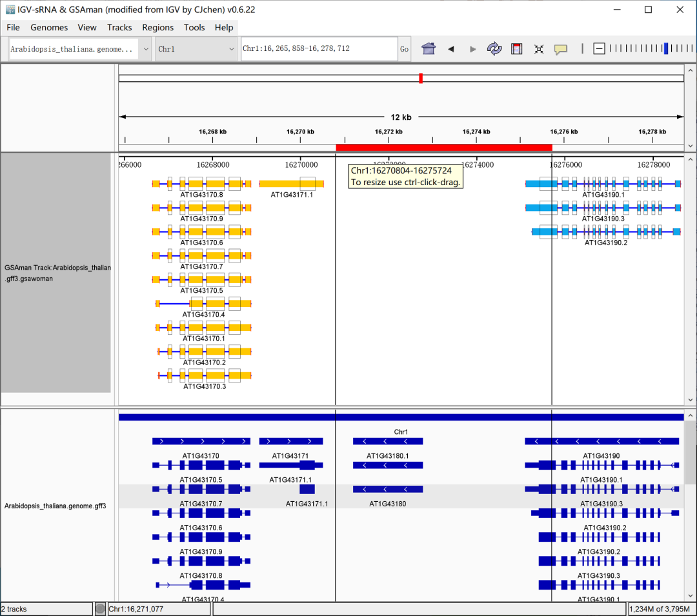Viewport: 697px width, 616px height.
Task: Click the resize tracks to fit icon
Action: (x=539, y=49)
